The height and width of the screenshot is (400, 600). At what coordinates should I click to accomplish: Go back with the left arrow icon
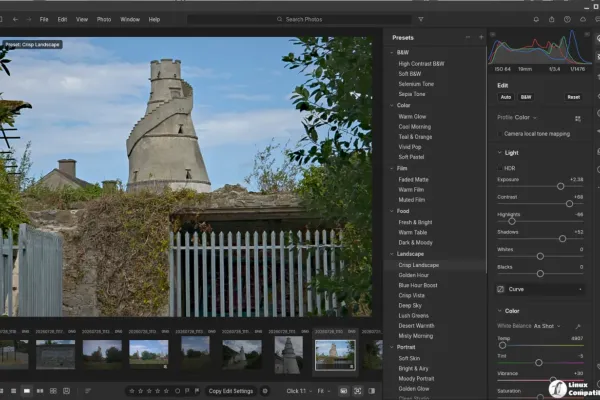(15, 19)
